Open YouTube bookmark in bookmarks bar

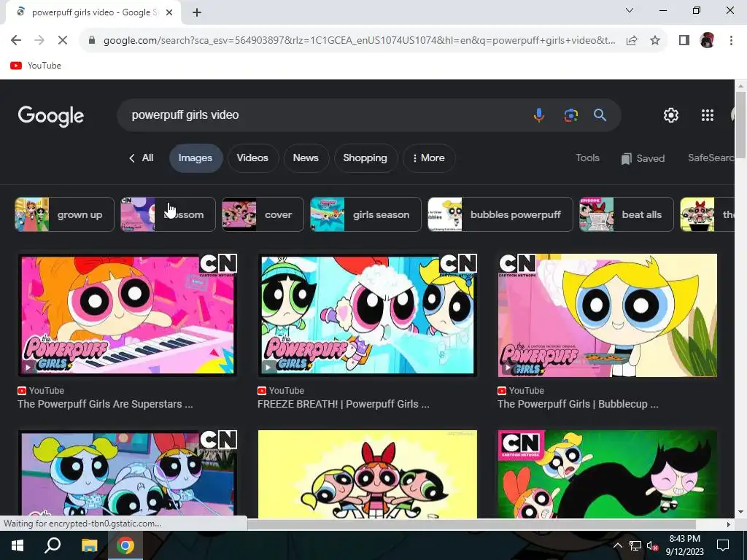pos(36,66)
